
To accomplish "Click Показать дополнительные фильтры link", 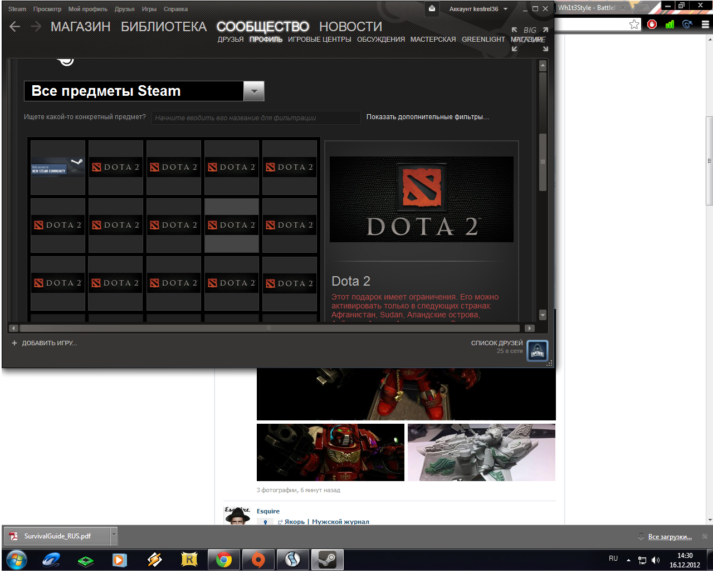I will click(x=428, y=117).
